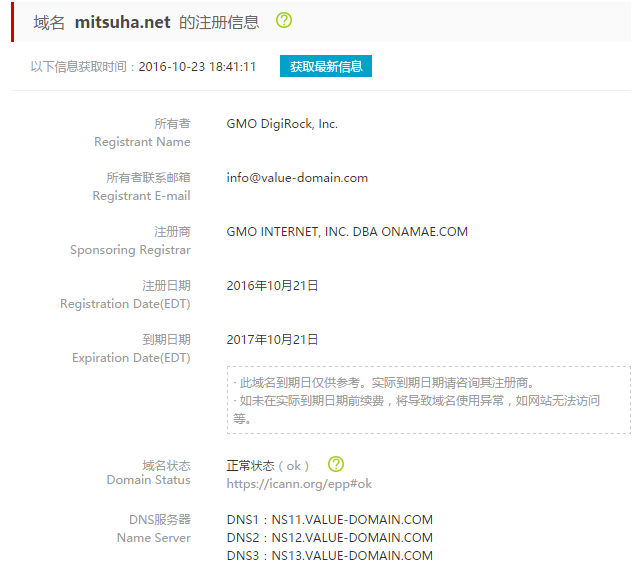Click the expiration date 2017年10月21日
The width and height of the screenshot is (642, 577).
(272, 340)
